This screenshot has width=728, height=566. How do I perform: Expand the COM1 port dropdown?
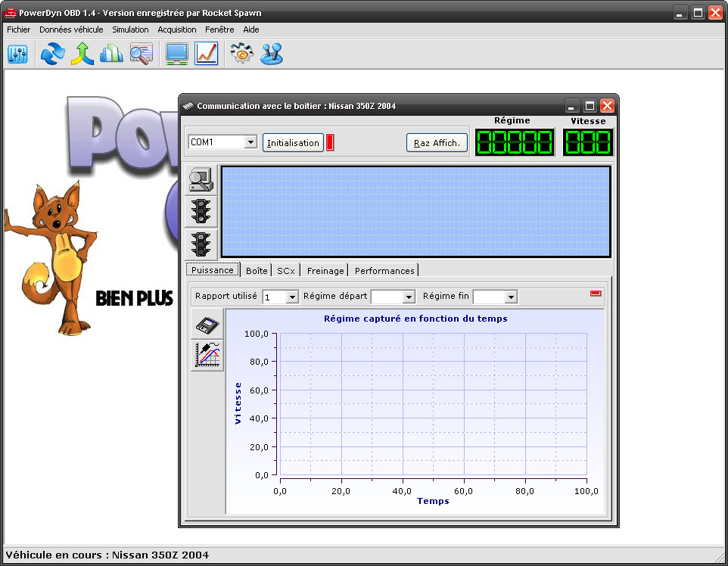250,142
